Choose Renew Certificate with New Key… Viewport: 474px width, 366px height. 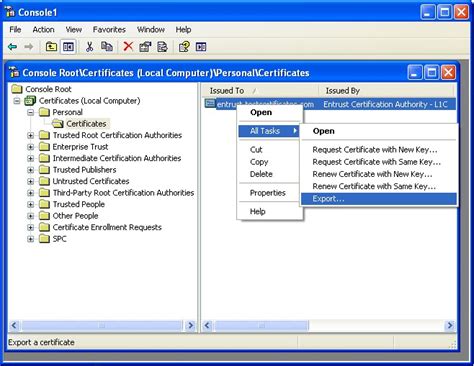click(379, 174)
